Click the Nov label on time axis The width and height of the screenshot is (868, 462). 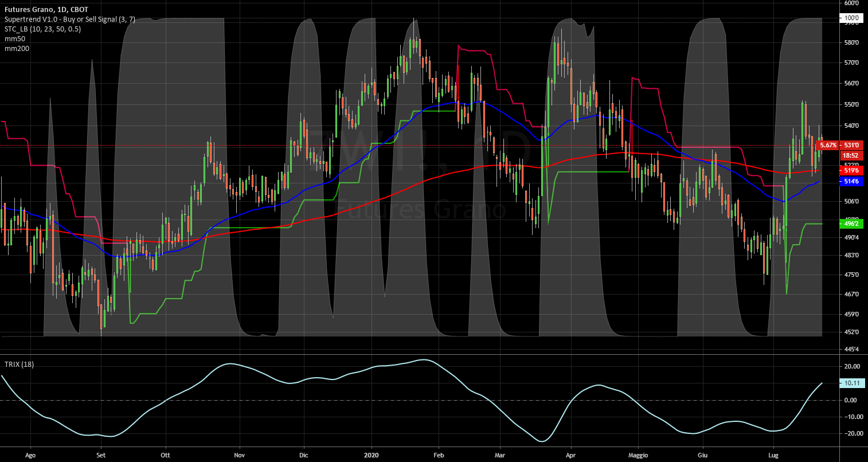tap(240, 456)
